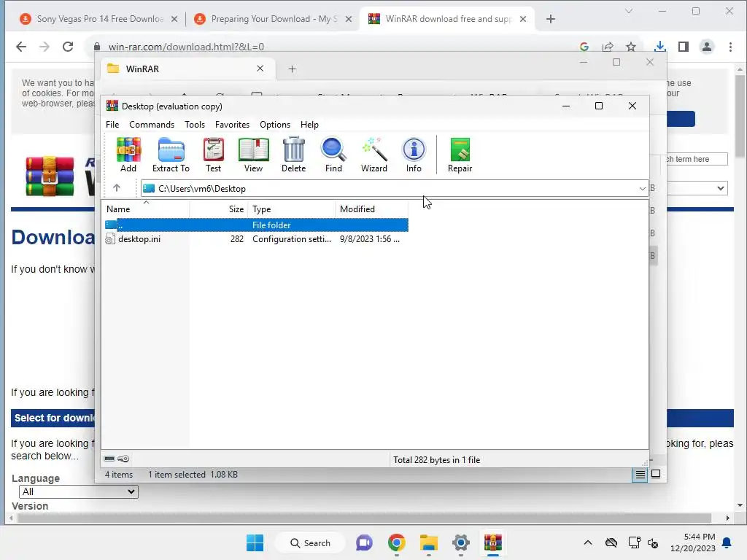Screen dimensions: 747x560
Task: Click the Add toolbar icon in WinRAR
Action: tap(128, 155)
